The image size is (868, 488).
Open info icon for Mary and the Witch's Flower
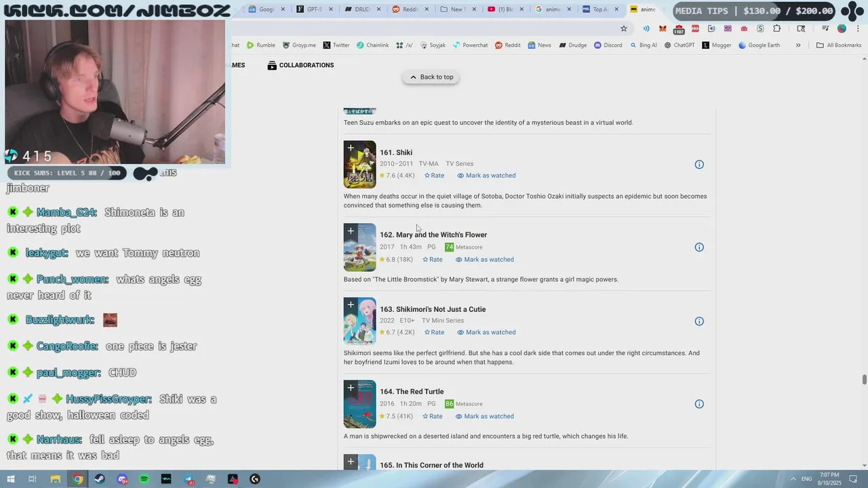pos(699,247)
